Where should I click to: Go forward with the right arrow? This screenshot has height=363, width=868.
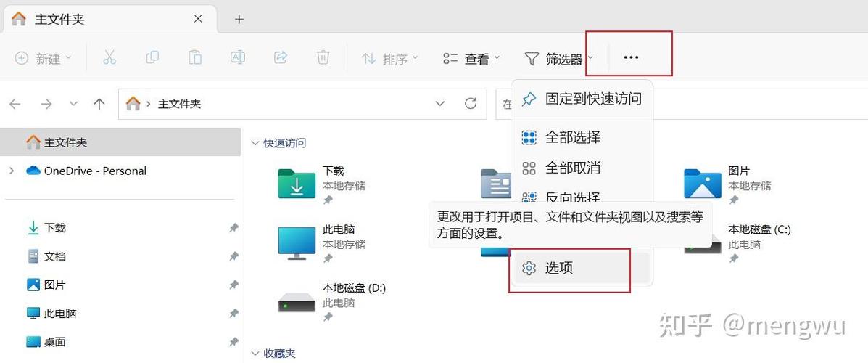click(x=46, y=104)
